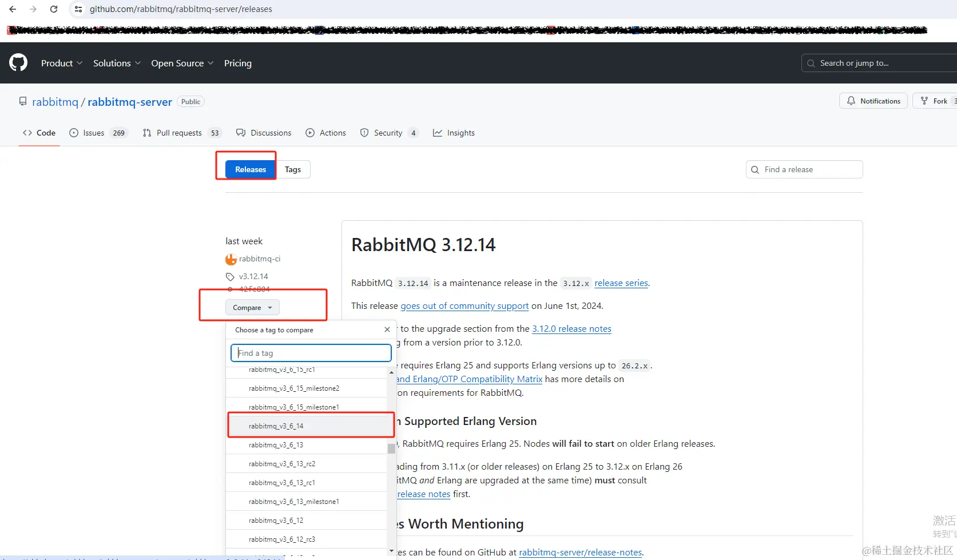Select tag rabbitmq_v3_6_12
957x560 pixels.
[x=307, y=521]
